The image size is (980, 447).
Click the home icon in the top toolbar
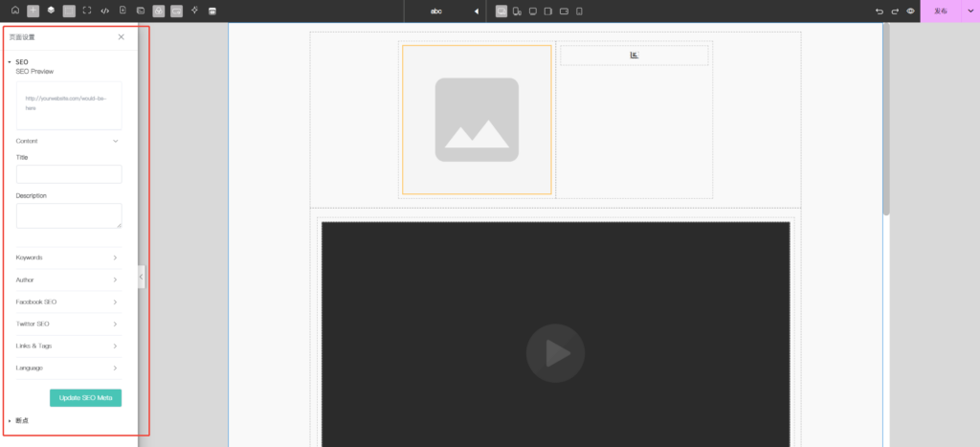click(x=15, y=11)
